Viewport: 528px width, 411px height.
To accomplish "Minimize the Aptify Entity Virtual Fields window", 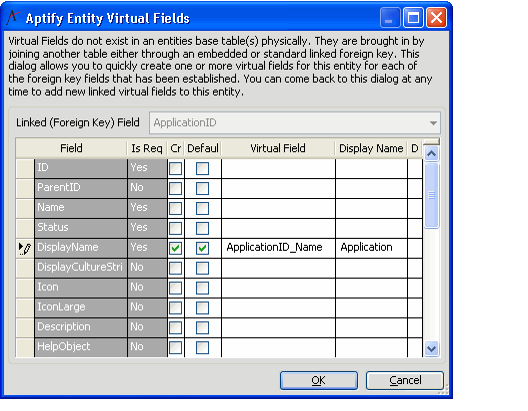I will (390, 18).
